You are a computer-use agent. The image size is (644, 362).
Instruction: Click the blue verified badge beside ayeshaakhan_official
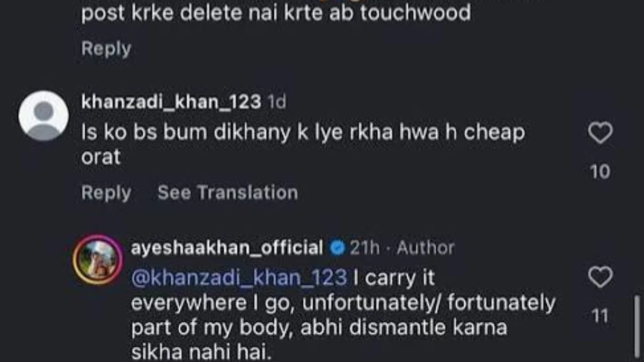[337, 248]
